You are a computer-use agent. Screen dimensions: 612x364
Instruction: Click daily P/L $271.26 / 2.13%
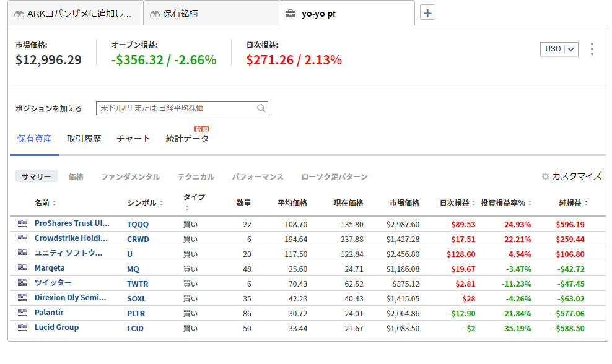(x=294, y=59)
